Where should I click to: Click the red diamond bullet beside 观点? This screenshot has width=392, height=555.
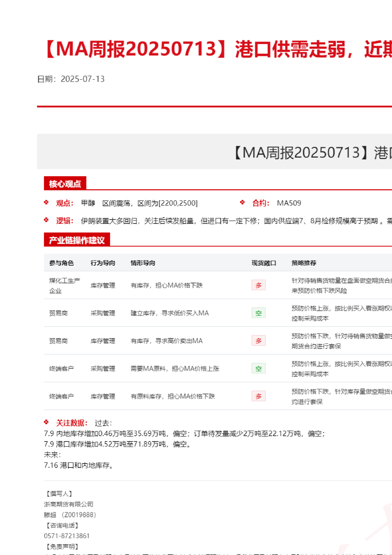(x=46, y=203)
